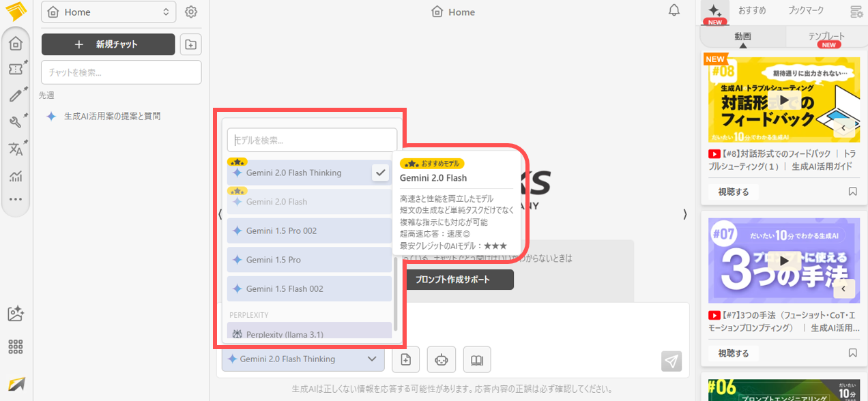This screenshot has height=401, width=868.
Task: Click the 新規チャット button
Action: pos(108,45)
